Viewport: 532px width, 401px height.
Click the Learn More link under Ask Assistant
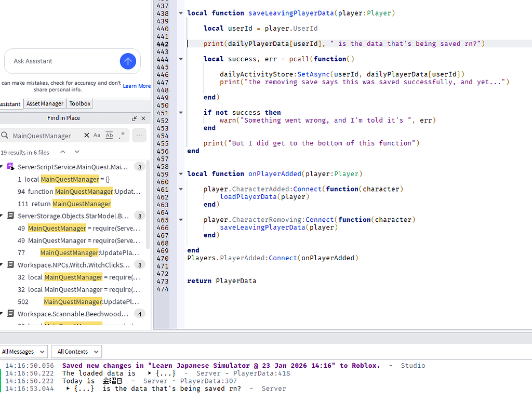point(136,86)
